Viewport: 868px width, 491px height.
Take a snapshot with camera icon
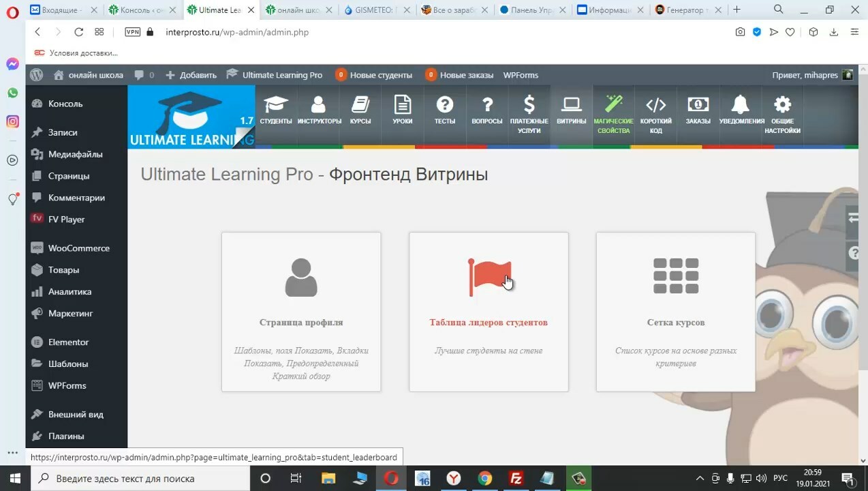point(740,32)
